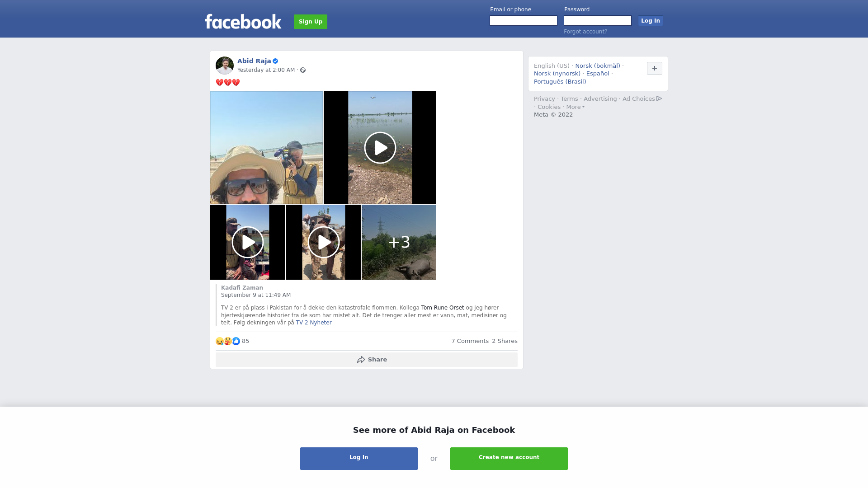Click the Facebook logo
The height and width of the screenshot is (488, 868).
pos(243,21)
